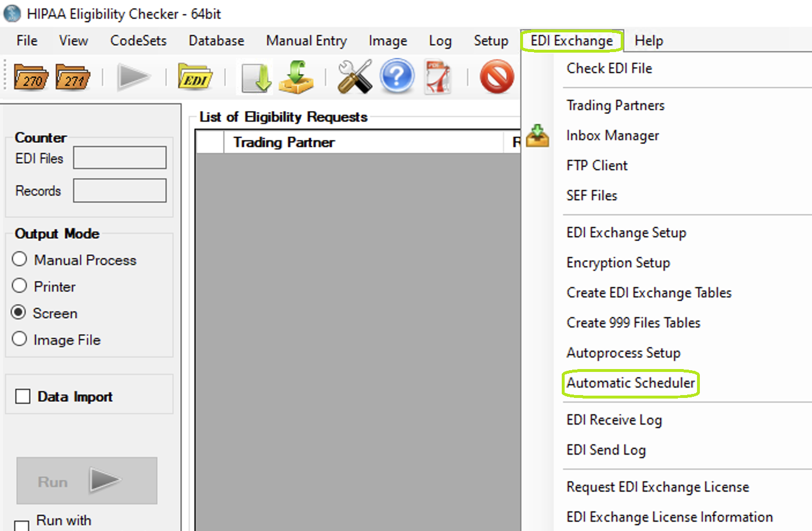
Task: Select Request EDI Exchange License
Action: pos(658,487)
